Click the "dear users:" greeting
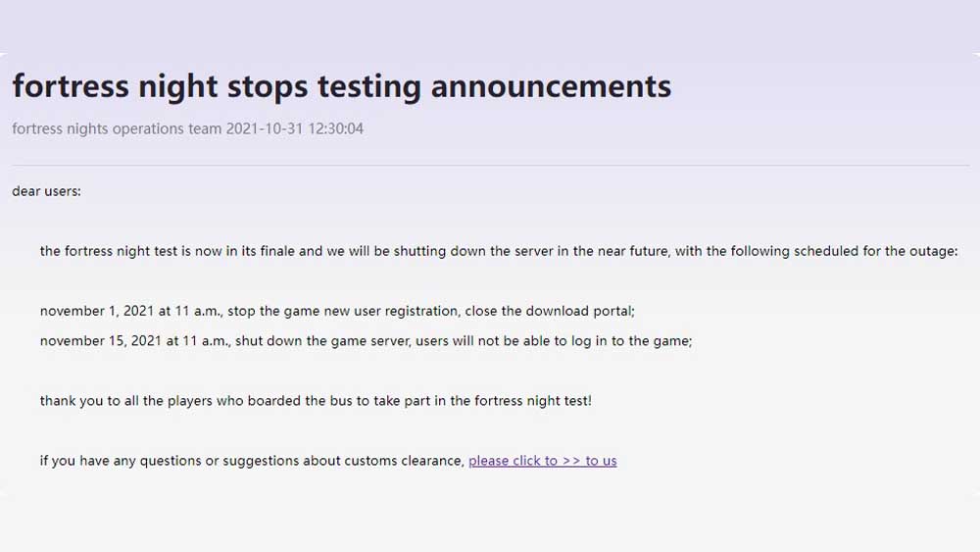This screenshot has height=552, width=980. [x=46, y=191]
